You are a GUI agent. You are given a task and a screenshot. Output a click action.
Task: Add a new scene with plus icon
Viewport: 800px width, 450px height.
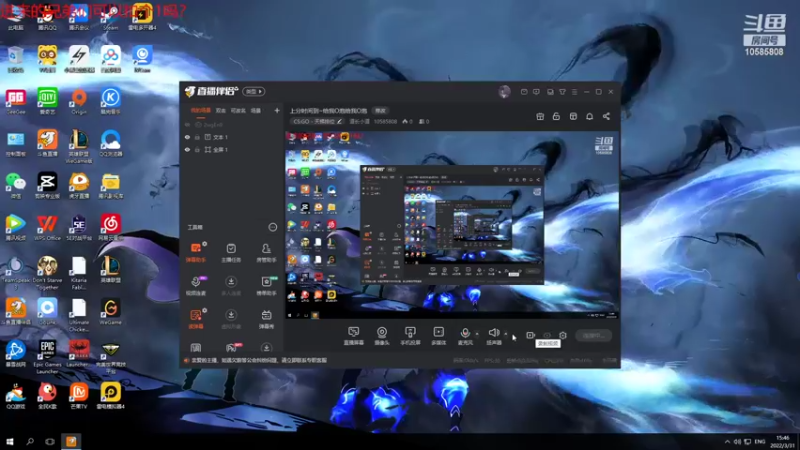tap(277, 110)
